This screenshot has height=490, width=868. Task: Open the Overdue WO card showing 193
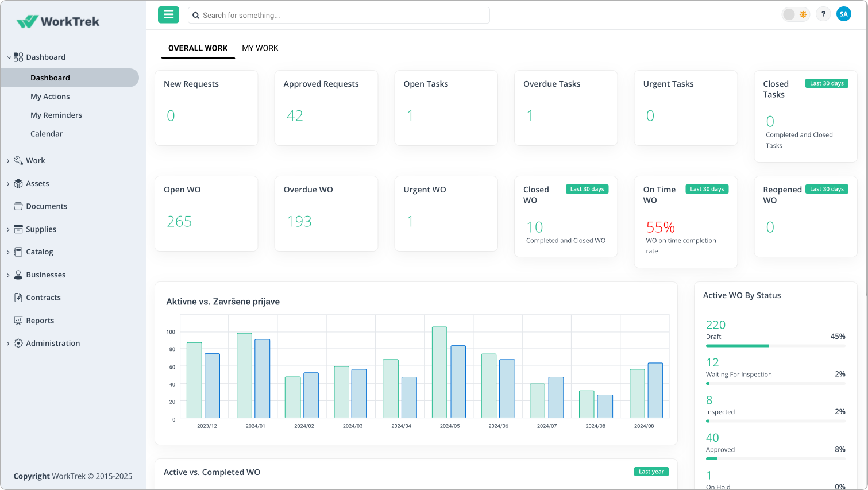(x=326, y=214)
